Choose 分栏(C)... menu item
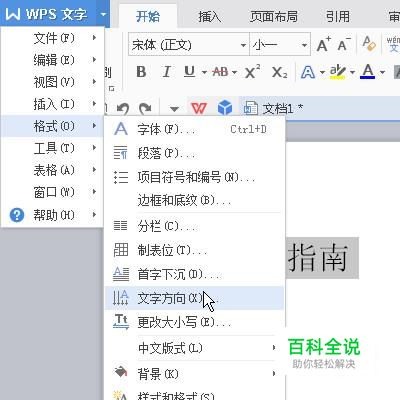Image resolution: width=400 pixels, height=400 pixels. 195,226
